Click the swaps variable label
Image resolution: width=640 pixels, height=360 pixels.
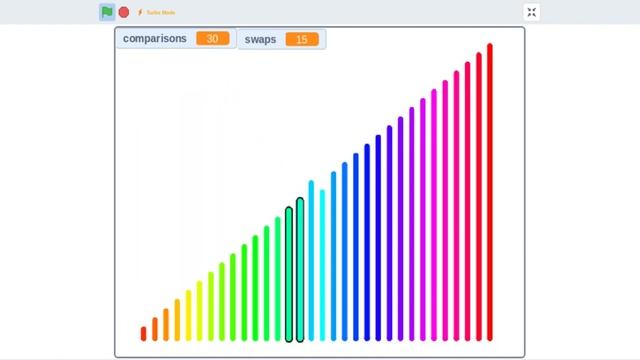(260, 39)
